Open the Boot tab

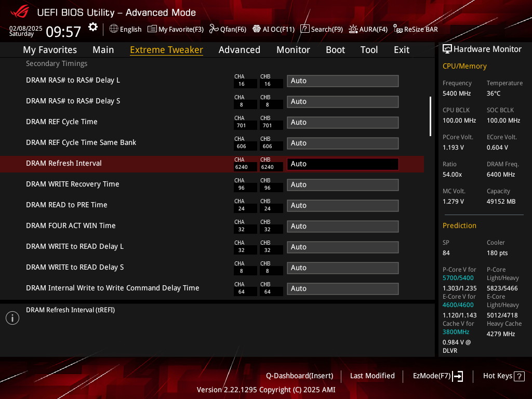[x=335, y=50]
